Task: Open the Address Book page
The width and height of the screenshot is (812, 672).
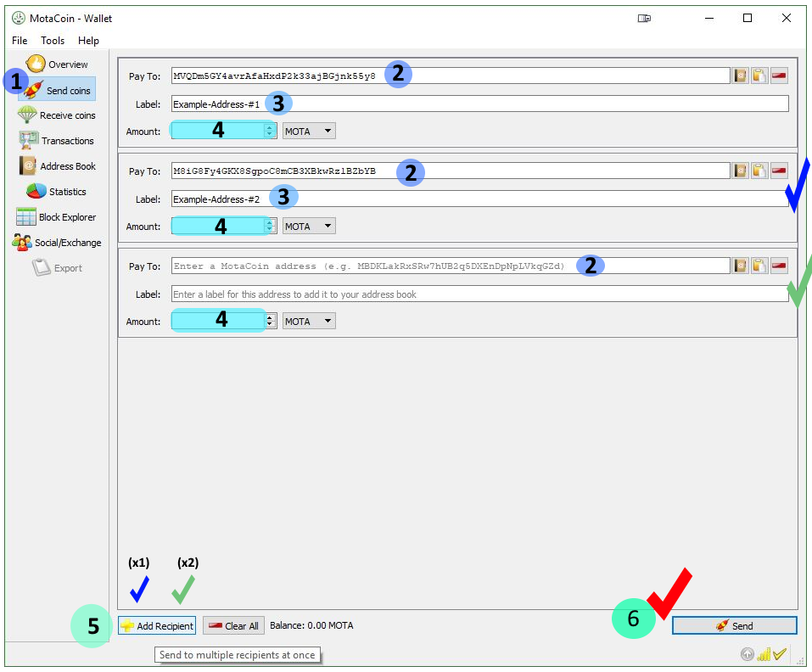Action: 58,166
